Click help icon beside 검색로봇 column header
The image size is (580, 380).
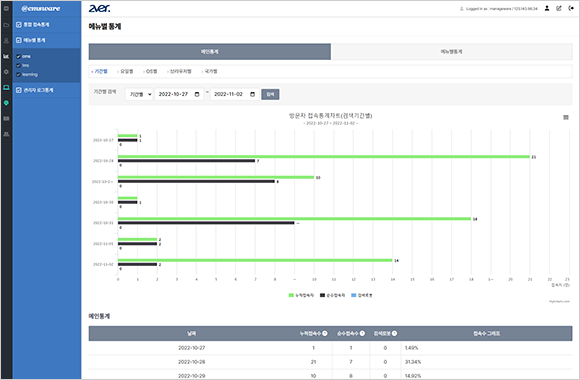coord(394,333)
